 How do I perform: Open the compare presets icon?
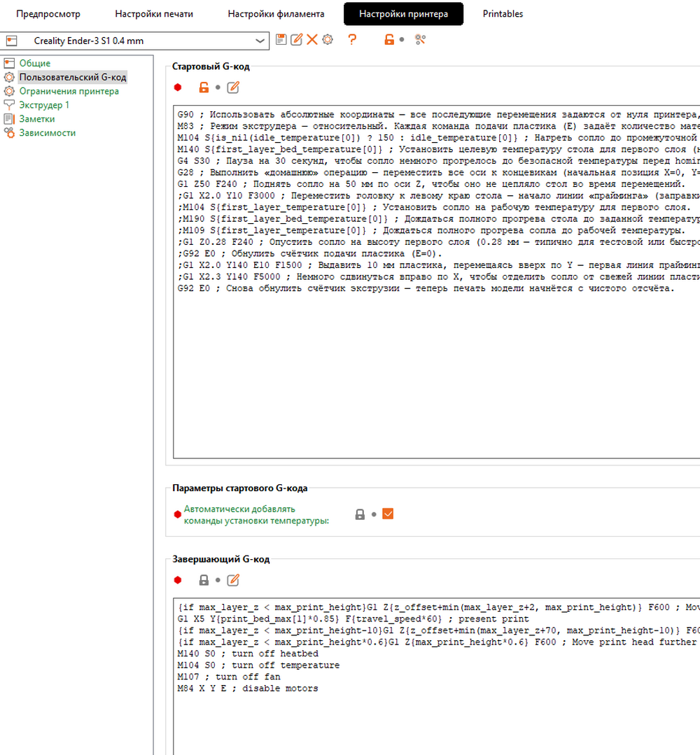[x=420, y=40]
